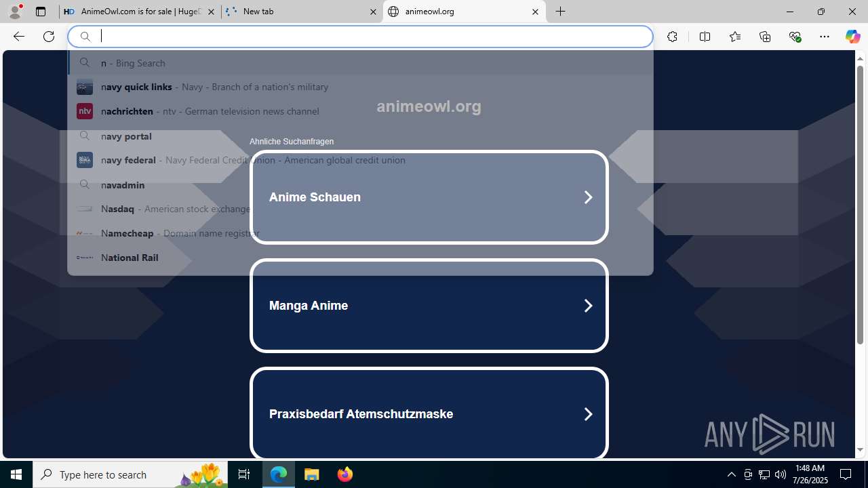Viewport: 868px width, 488px height.
Task: Select 'Nasdaq' suggestion
Action: tap(360, 209)
